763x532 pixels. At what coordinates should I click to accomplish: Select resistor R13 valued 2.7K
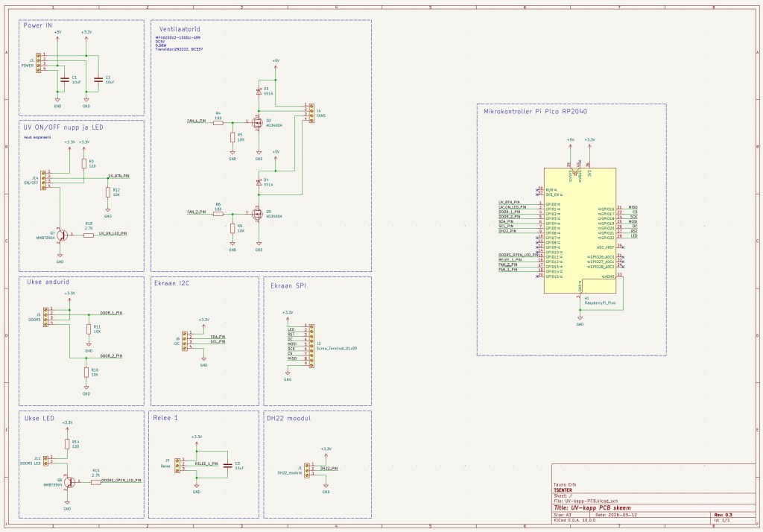tap(89, 235)
